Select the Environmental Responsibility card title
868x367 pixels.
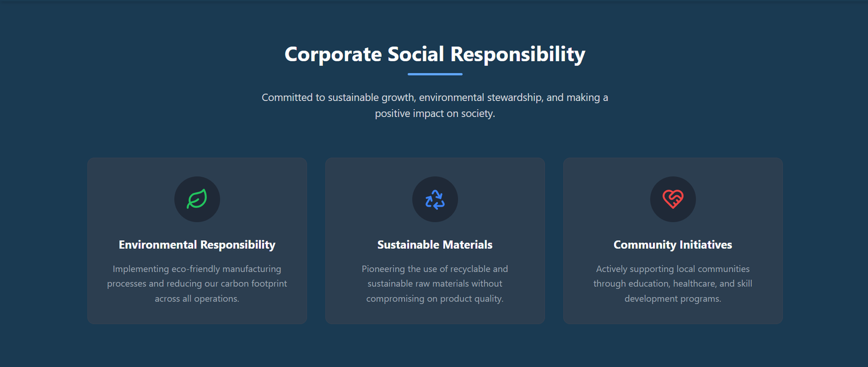[x=197, y=245]
